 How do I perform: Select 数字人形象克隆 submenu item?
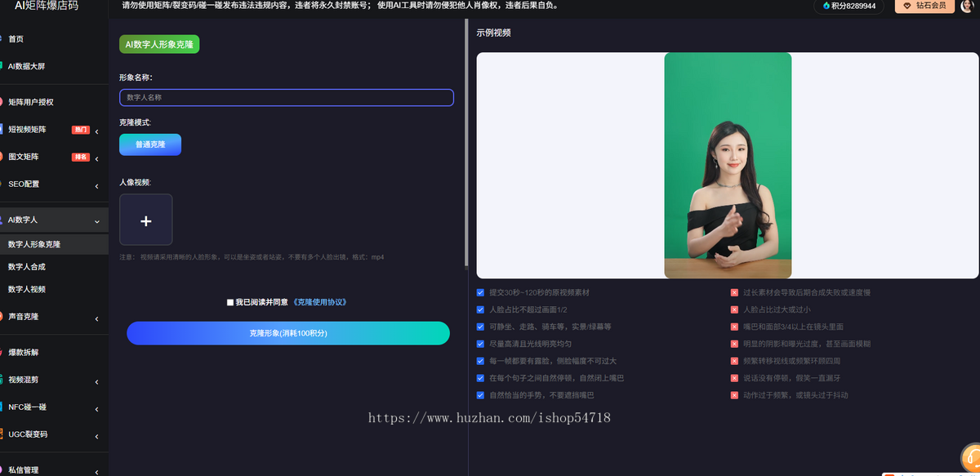tap(34, 244)
